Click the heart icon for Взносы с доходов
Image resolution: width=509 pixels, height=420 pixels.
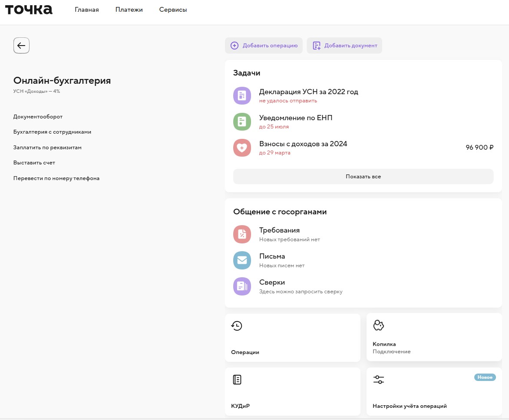click(242, 148)
